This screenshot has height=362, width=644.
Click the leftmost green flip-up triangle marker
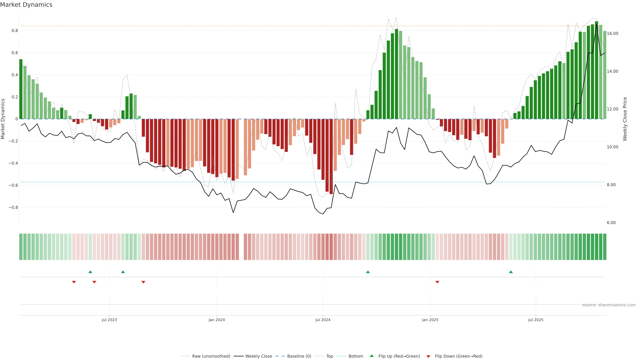coord(90,272)
